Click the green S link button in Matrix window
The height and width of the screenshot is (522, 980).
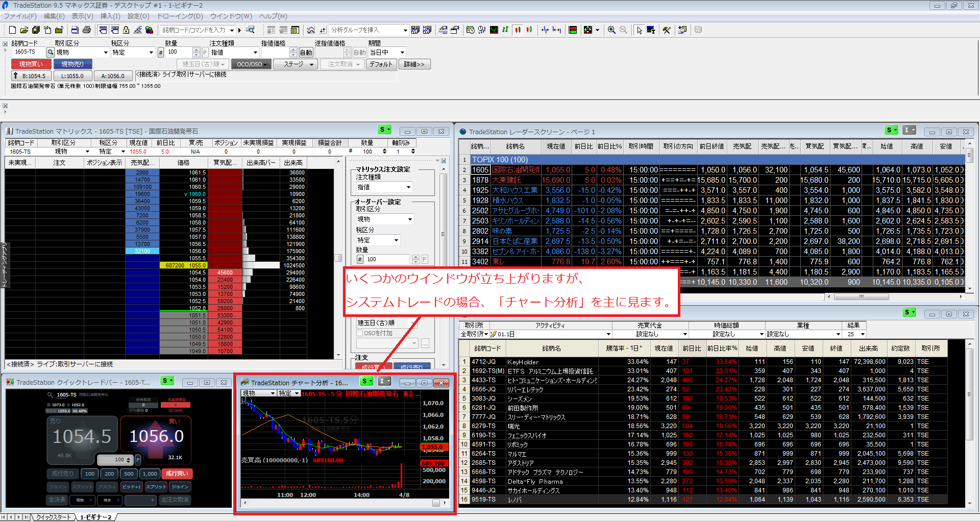click(x=385, y=130)
